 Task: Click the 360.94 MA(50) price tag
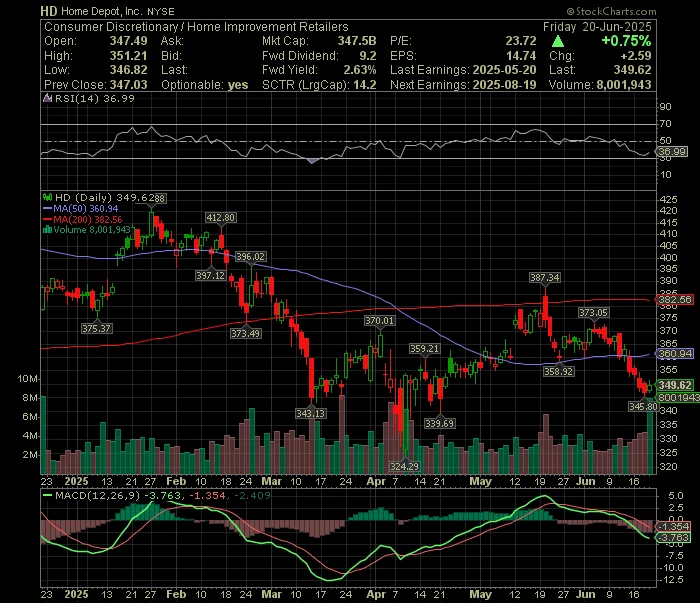coord(674,354)
